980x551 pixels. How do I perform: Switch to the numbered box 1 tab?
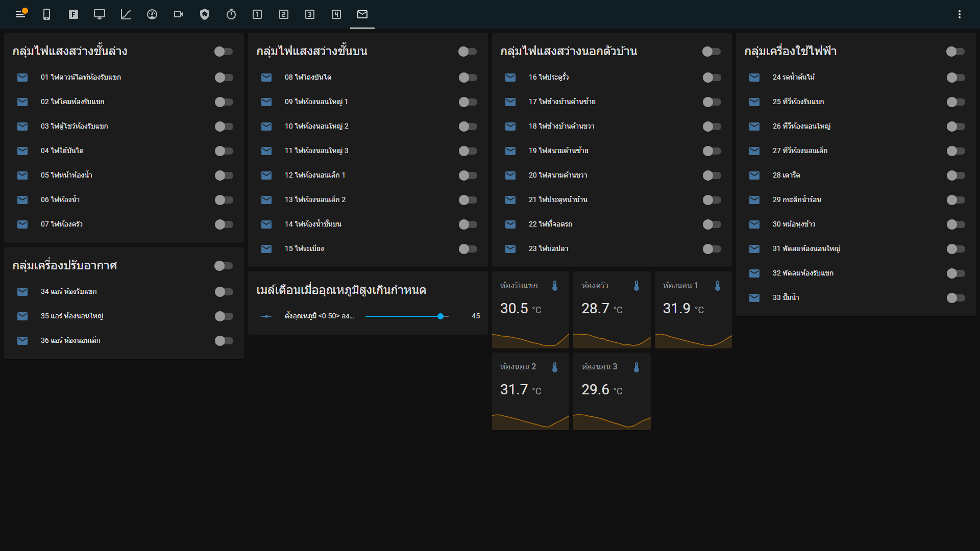(x=257, y=14)
